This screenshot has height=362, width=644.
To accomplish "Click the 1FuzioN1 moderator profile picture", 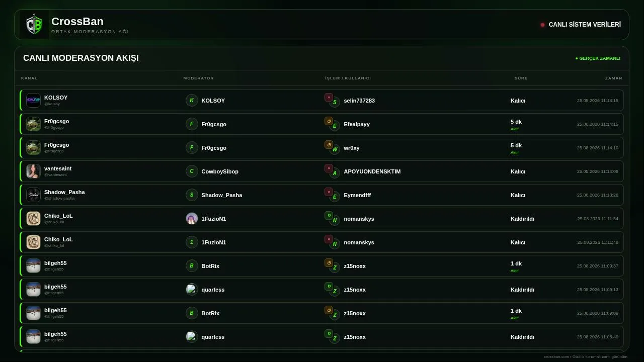I will click(x=192, y=219).
